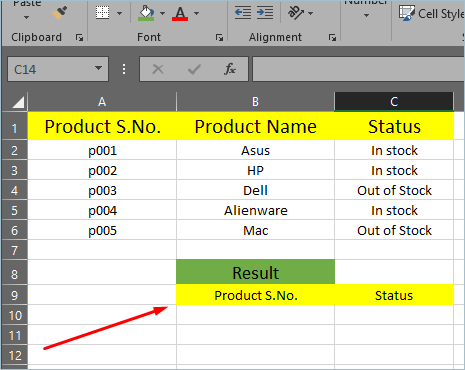Click the Increase Indent icon
The width and height of the screenshot is (465, 370).
coord(265,13)
